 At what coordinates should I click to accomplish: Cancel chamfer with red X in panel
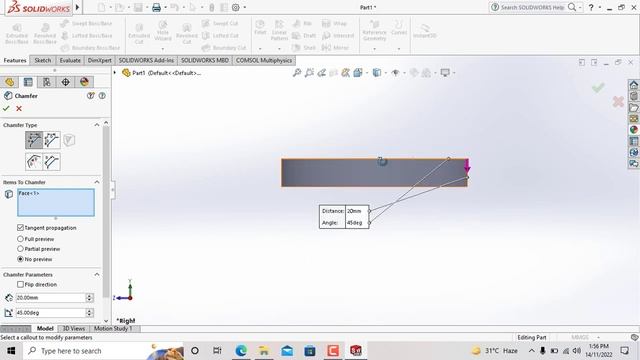point(19,109)
